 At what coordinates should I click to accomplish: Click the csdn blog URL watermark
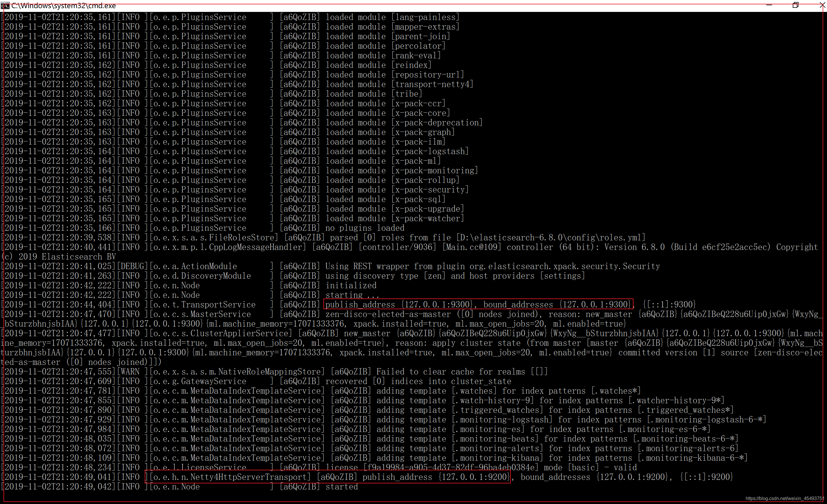click(784, 498)
